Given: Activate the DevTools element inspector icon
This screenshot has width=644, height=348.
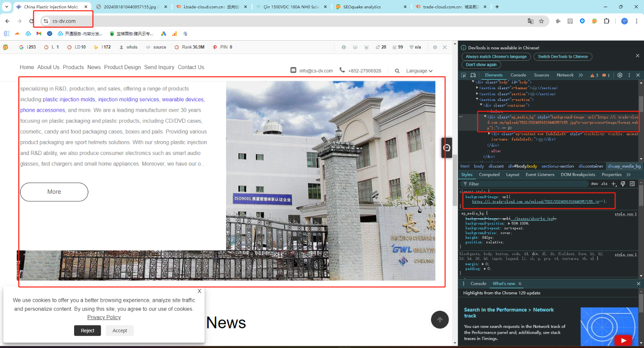Looking at the screenshot, I should 464,75.
